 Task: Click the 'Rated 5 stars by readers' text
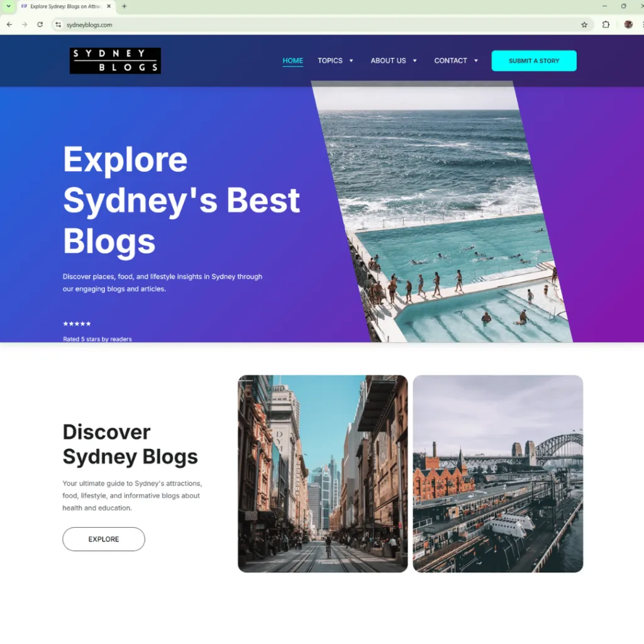[97, 339]
